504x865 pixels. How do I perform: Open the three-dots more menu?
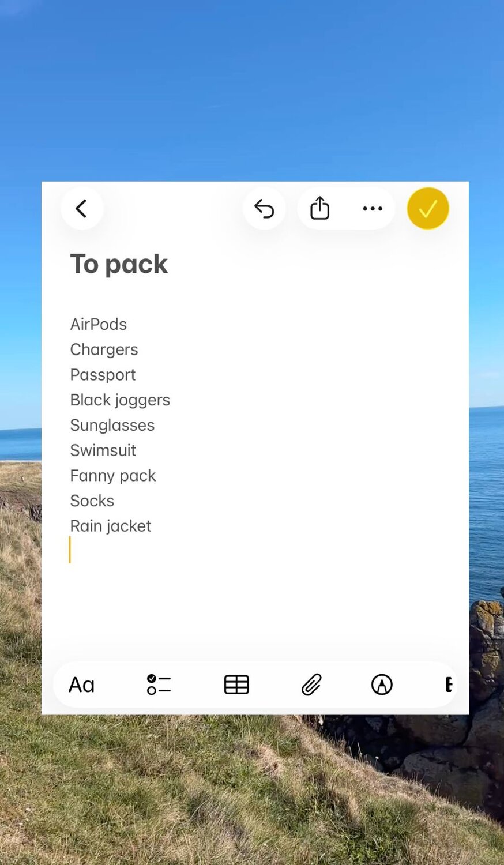click(x=373, y=208)
